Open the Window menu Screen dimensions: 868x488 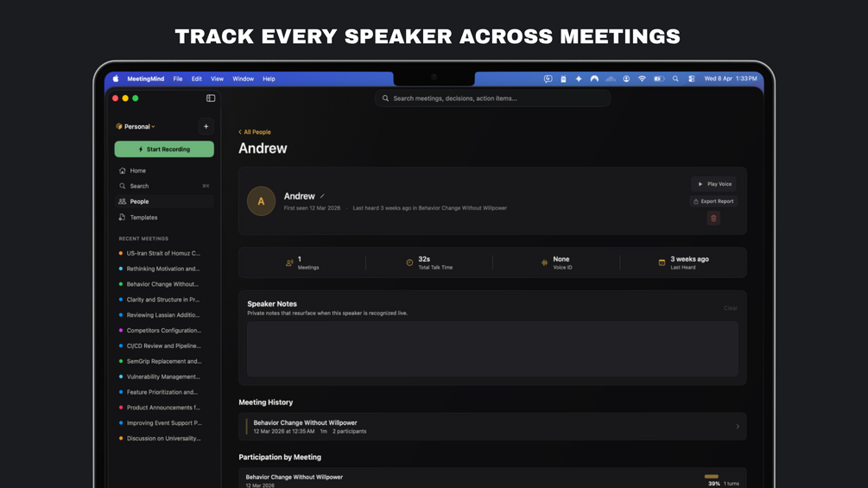[x=243, y=79]
